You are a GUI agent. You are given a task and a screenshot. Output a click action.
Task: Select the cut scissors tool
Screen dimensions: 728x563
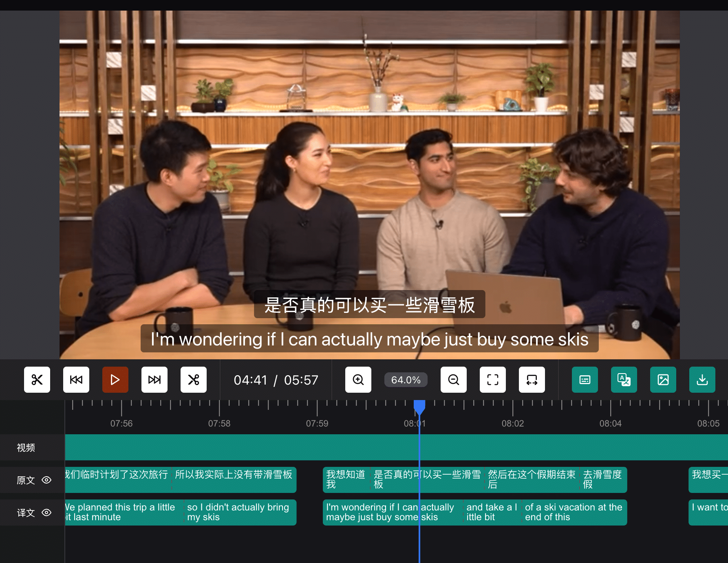tap(37, 380)
